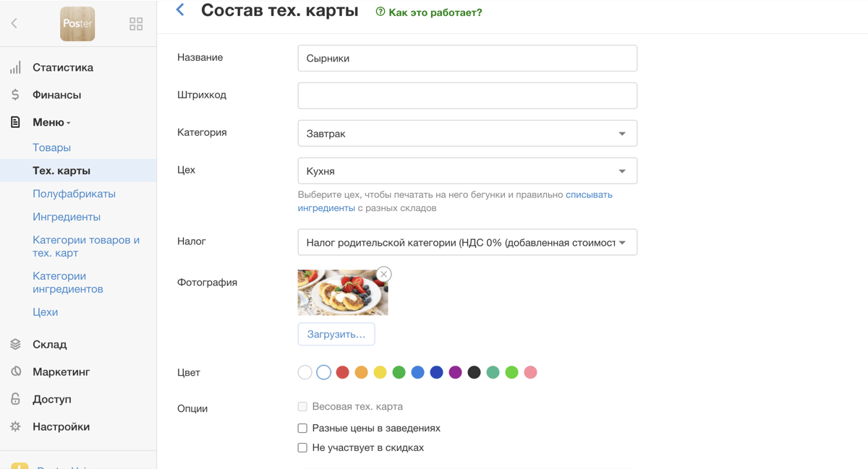The image size is (868, 469).
Task: Open the Налог selection dropdown
Action: click(467, 241)
